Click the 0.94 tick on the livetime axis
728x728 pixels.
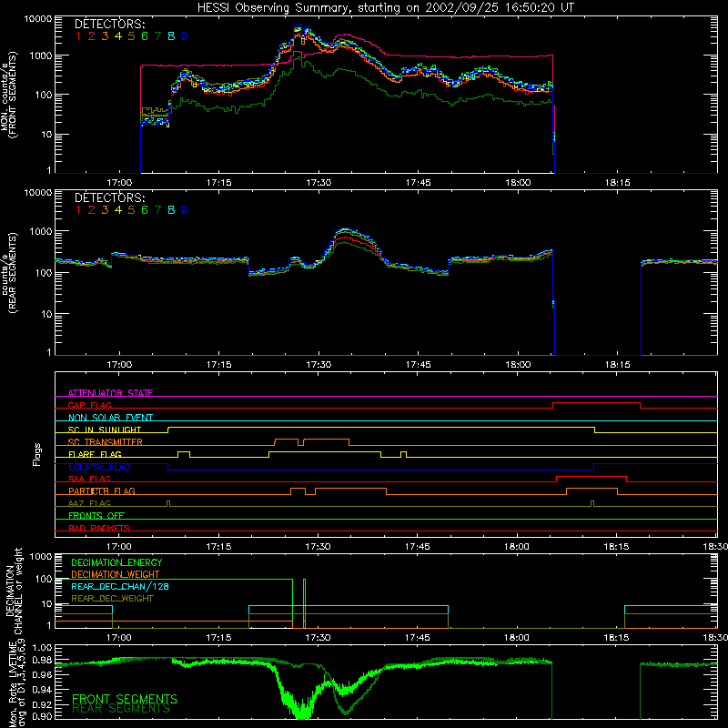(x=43, y=690)
